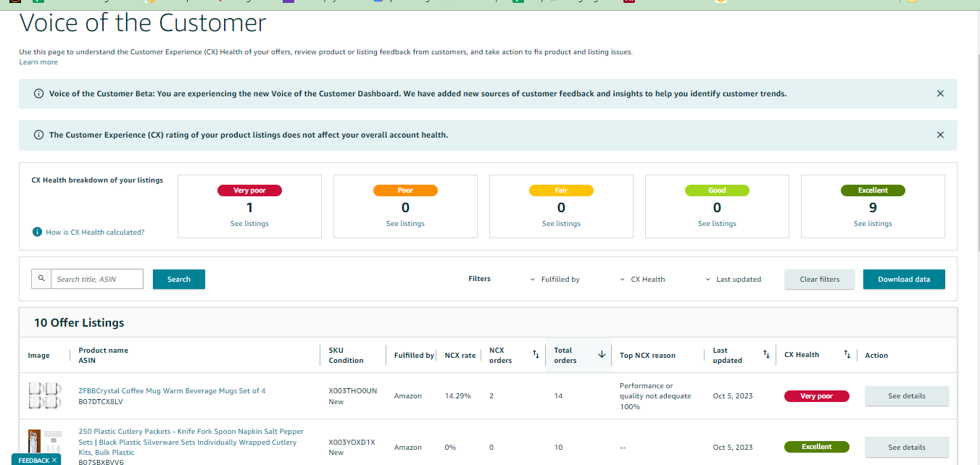Click the Good light-green badge card
Viewport: 980px width, 465px height.
coord(717,190)
